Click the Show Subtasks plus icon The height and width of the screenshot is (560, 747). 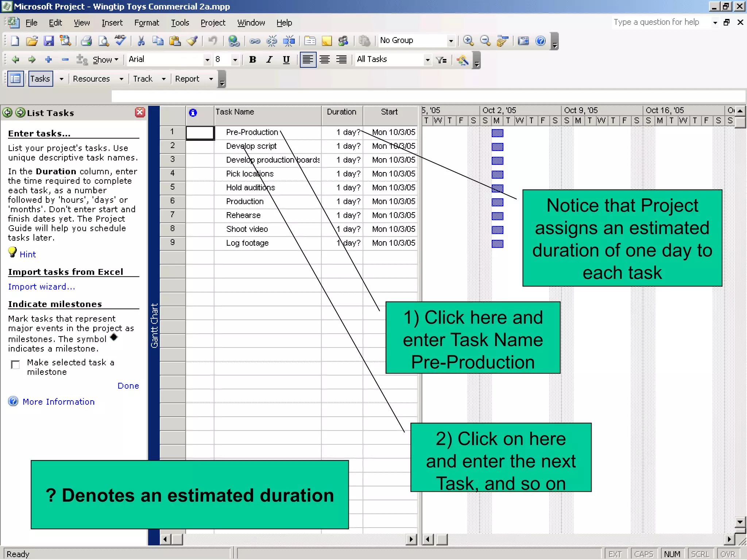coord(49,59)
